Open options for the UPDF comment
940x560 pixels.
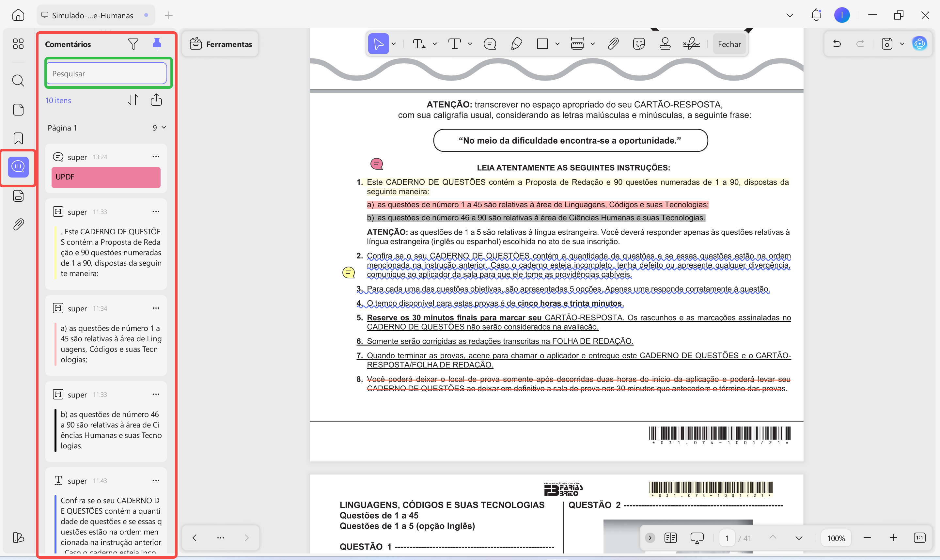156,157
